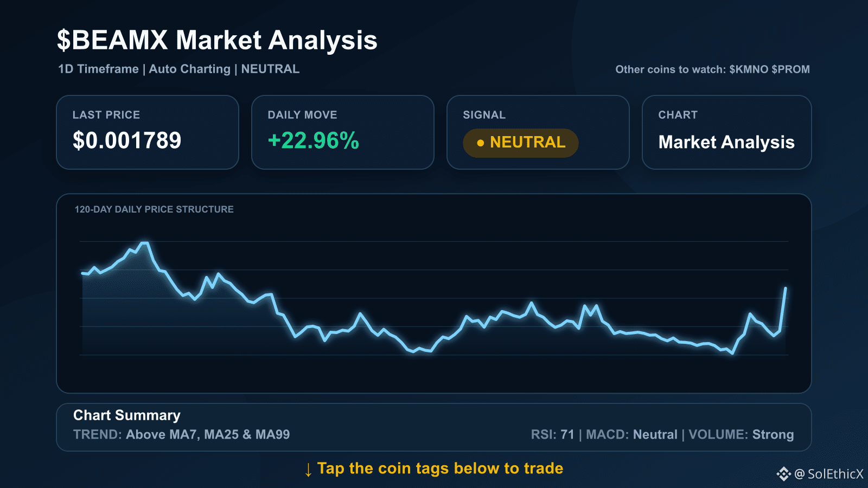
Task: Click the price line chart area
Action: (434, 298)
